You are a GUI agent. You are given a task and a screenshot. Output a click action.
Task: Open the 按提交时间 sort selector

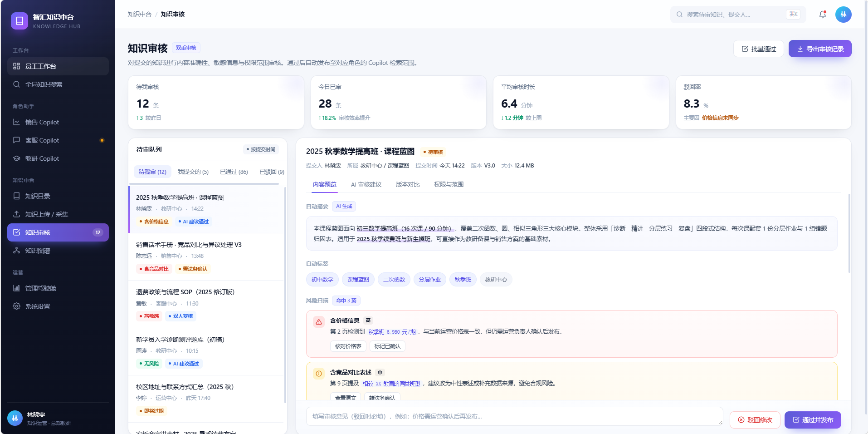(261, 149)
